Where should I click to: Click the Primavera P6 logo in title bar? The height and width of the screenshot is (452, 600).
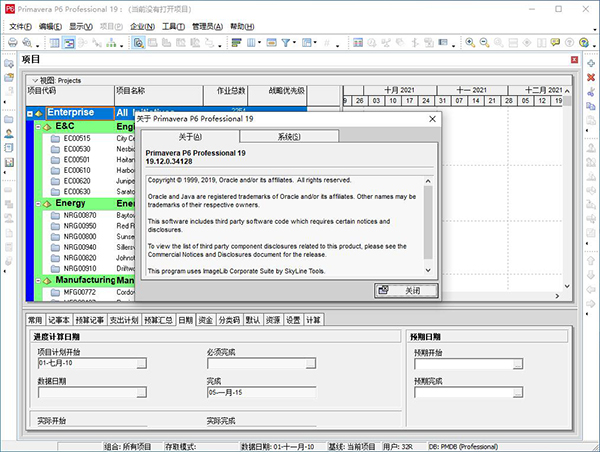pos(11,8)
